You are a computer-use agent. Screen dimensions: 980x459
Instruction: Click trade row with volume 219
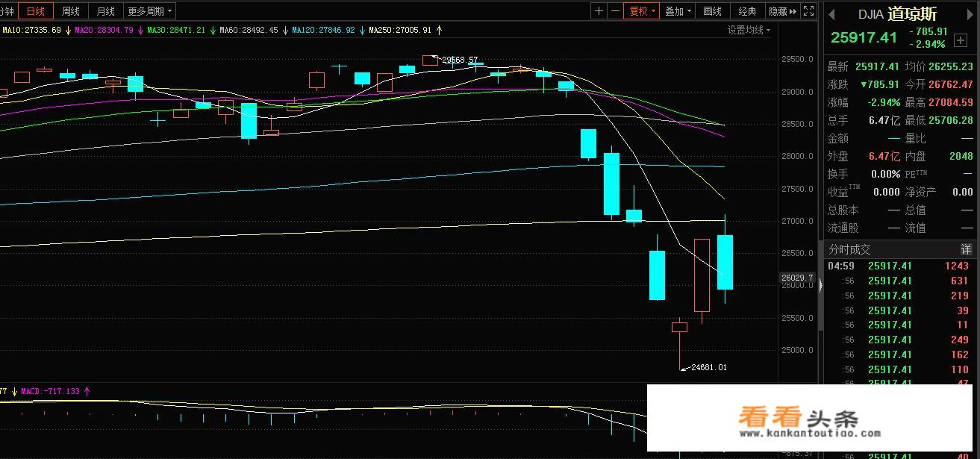coord(899,296)
